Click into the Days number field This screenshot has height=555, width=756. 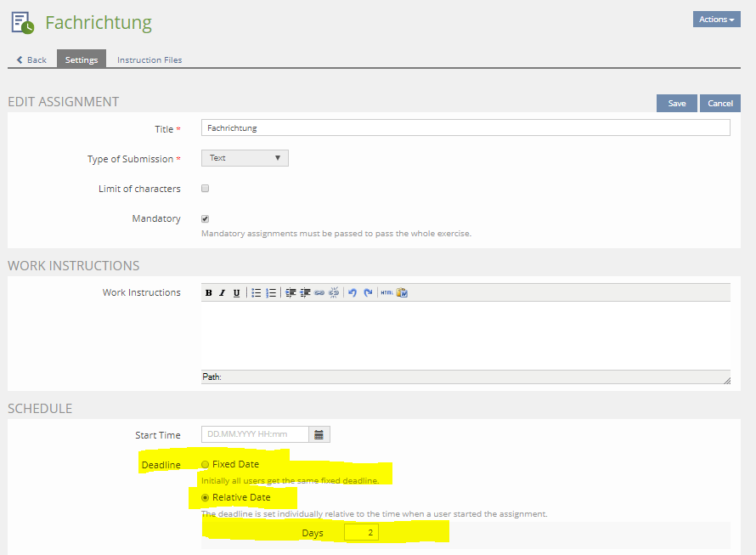tap(361, 533)
